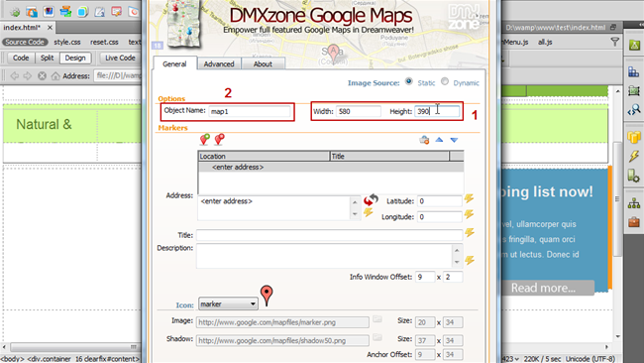Move marker down with blue down arrow
This screenshot has width=644, height=363.
click(x=454, y=140)
